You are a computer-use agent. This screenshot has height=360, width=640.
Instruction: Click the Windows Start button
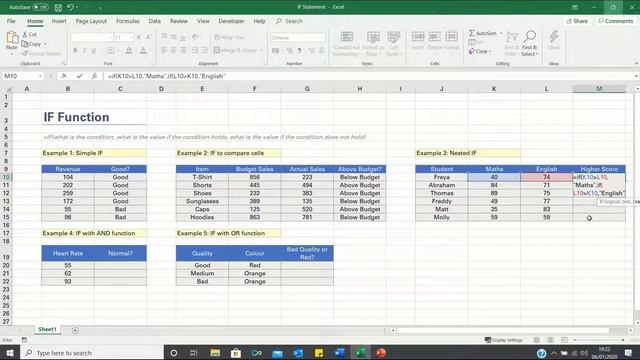(10, 353)
